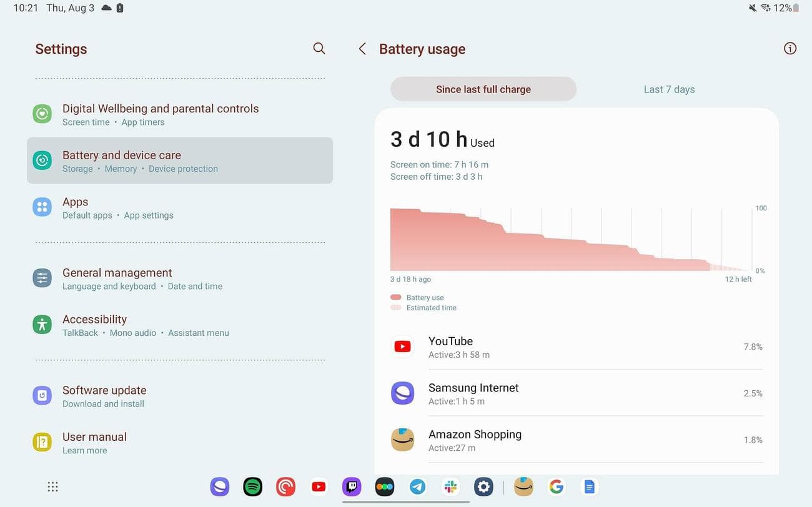Image resolution: width=812 pixels, height=507 pixels.
Task: Switch to the Last 7 days tab
Action: 668,89
